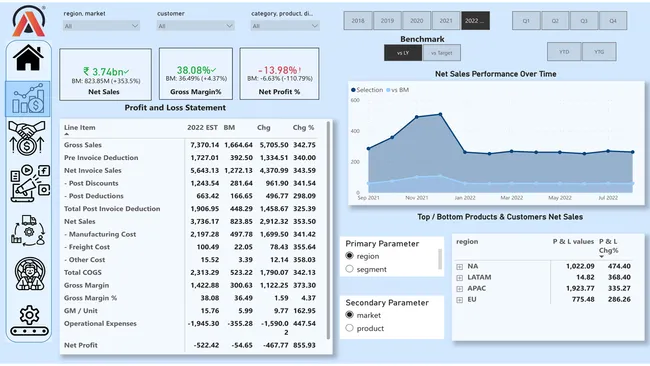Filter by quarter Q3

[x=584, y=21]
